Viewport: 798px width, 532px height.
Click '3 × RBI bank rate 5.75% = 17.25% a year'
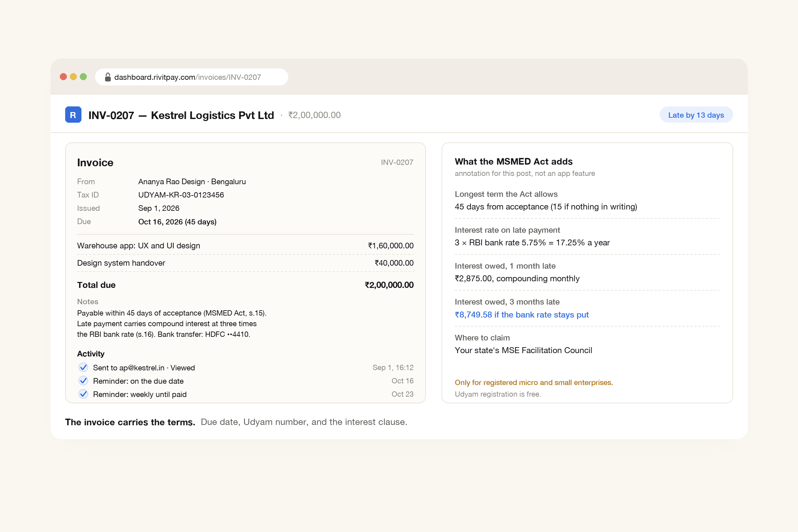(x=532, y=243)
